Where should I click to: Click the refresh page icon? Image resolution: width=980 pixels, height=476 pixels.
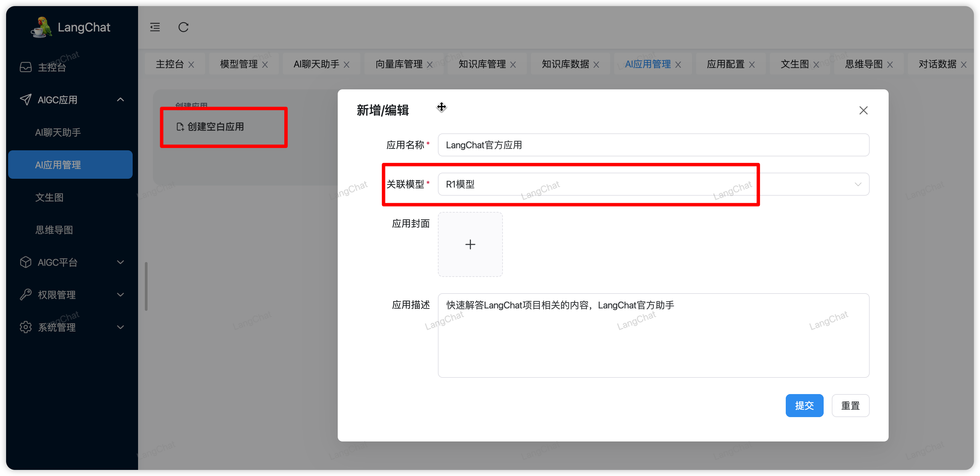point(183,27)
